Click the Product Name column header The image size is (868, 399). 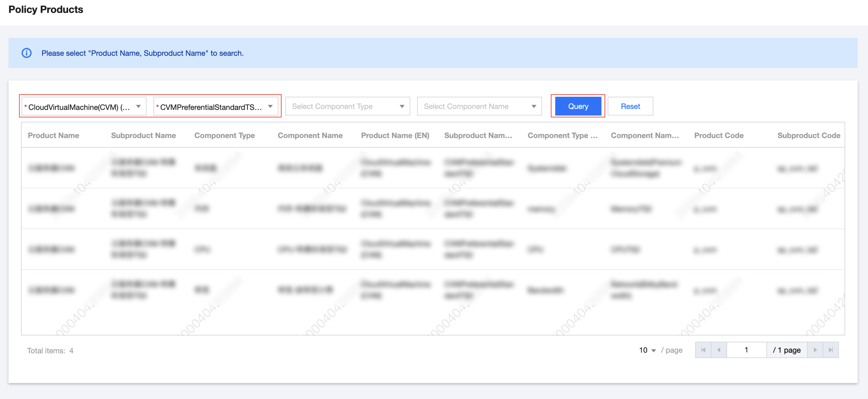coord(53,135)
